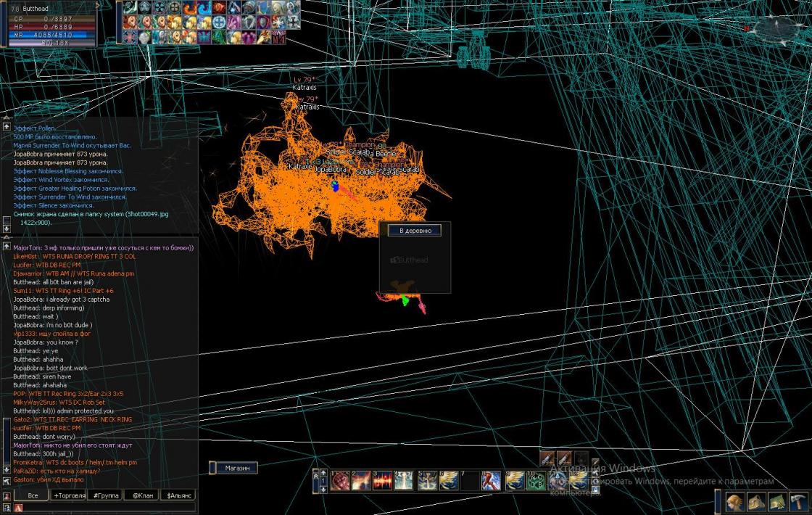Expand the status panel using its right arrow

click(97, 6)
